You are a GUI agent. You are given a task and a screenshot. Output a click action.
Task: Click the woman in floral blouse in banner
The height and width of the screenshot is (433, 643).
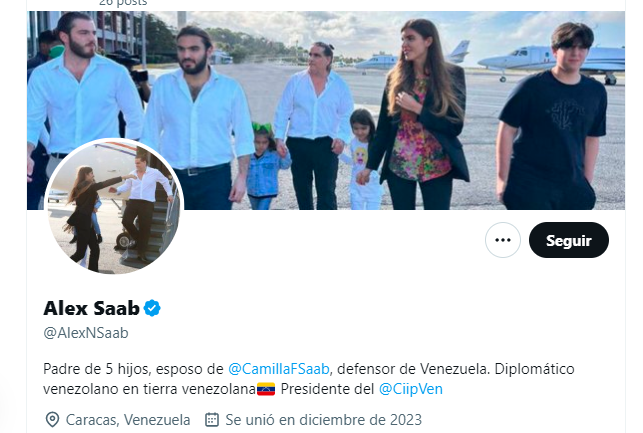pos(420,115)
